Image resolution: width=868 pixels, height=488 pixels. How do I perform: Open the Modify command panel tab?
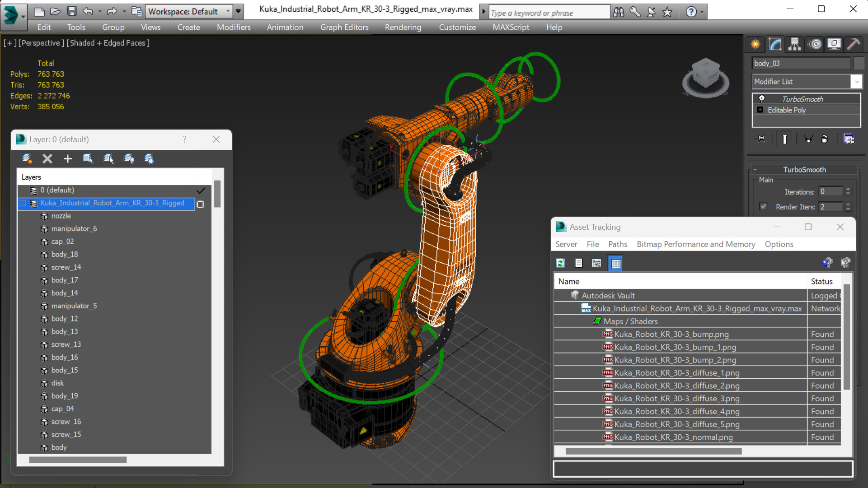click(775, 44)
